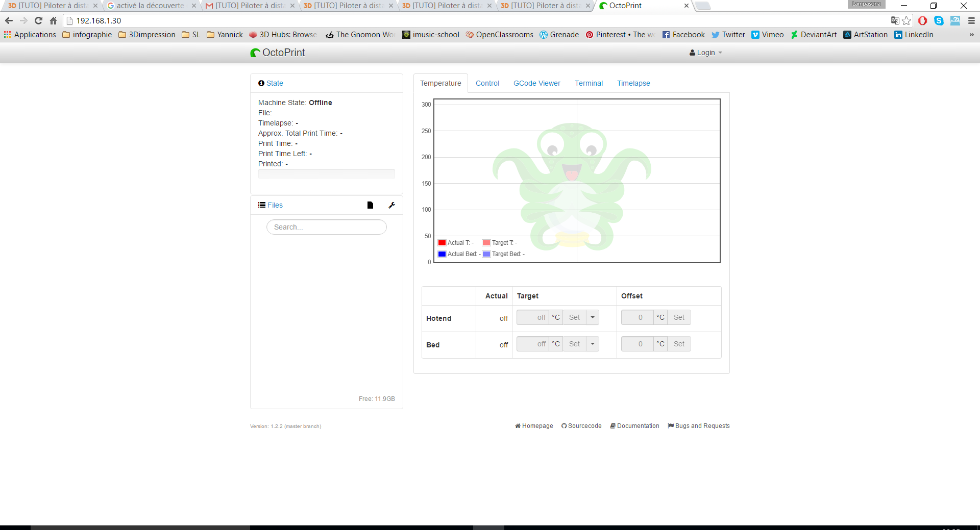Click the browser home icon
Viewport: 980px width, 530px height.
click(53, 21)
